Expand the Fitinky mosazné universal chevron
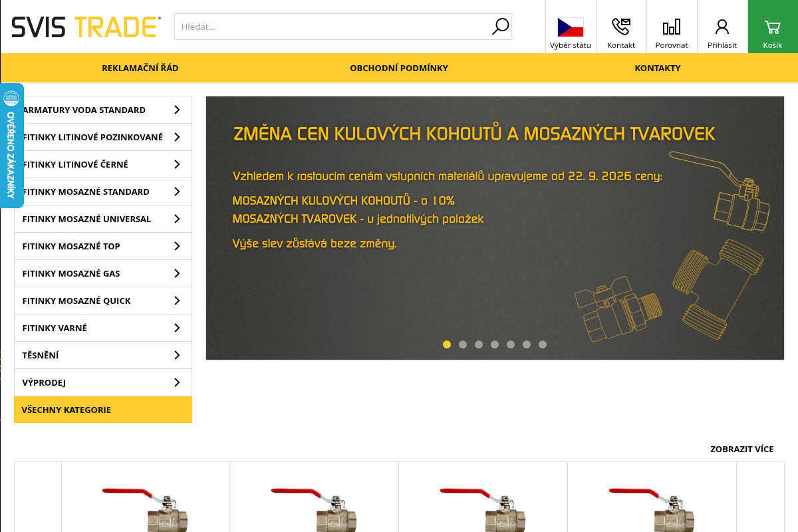This screenshot has width=798, height=532. point(177,219)
